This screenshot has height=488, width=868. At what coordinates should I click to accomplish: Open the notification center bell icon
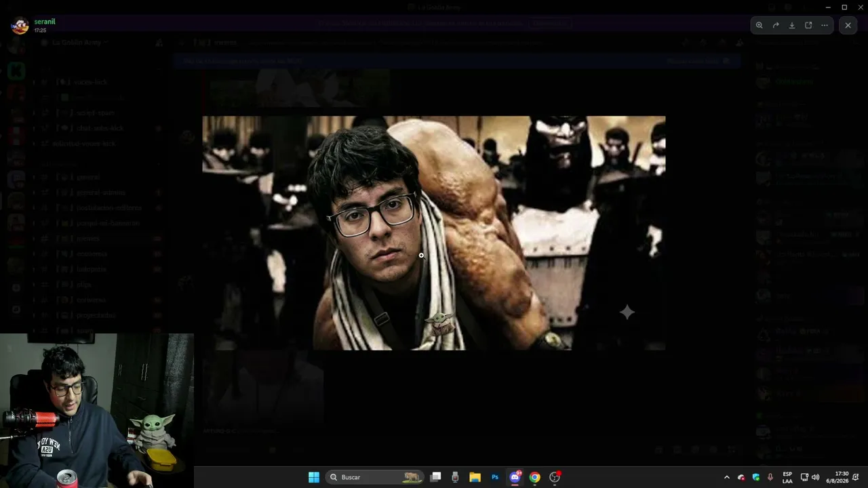856,477
